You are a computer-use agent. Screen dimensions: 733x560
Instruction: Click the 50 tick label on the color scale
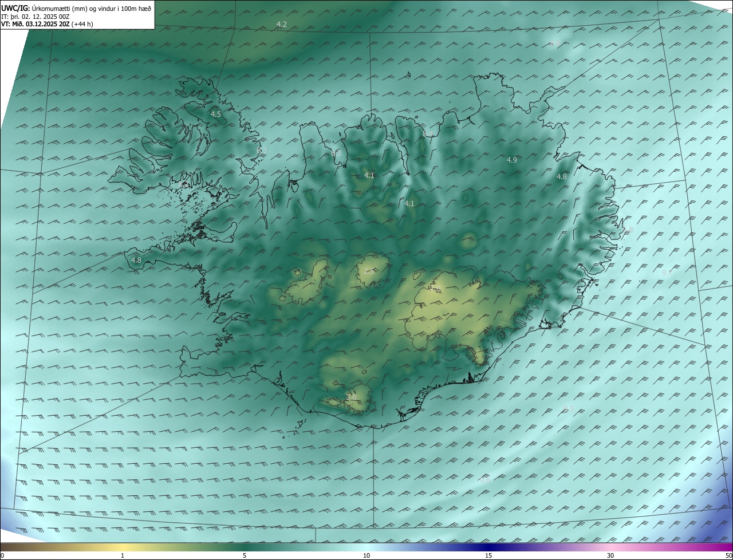click(x=728, y=555)
